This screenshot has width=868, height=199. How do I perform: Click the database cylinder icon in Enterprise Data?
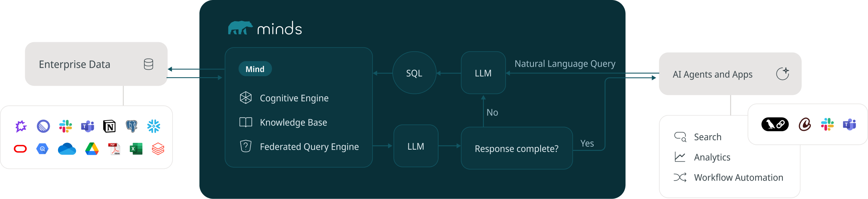148,64
